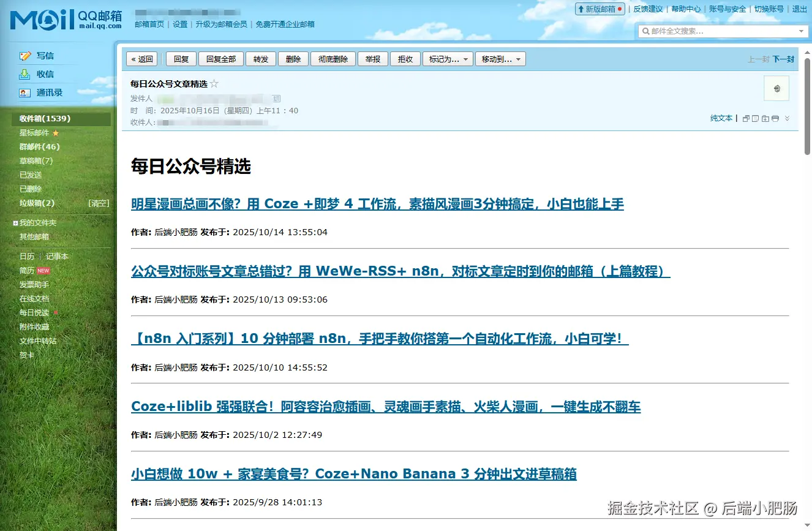
Task: Open 文件中转站 in sidebar
Action: (38, 341)
